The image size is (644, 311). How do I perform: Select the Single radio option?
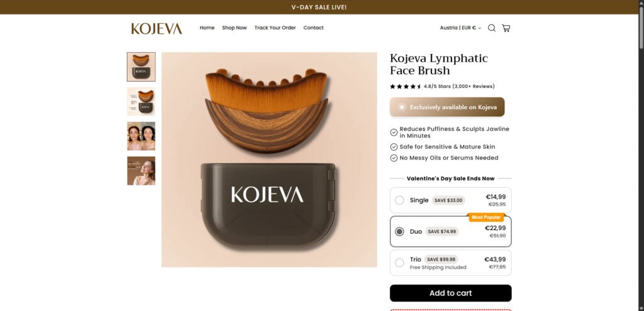click(399, 200)
